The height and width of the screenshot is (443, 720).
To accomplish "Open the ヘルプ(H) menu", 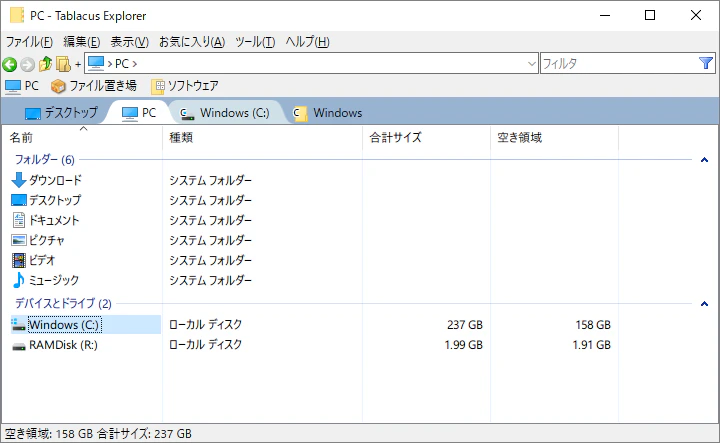I will [307, 42].
